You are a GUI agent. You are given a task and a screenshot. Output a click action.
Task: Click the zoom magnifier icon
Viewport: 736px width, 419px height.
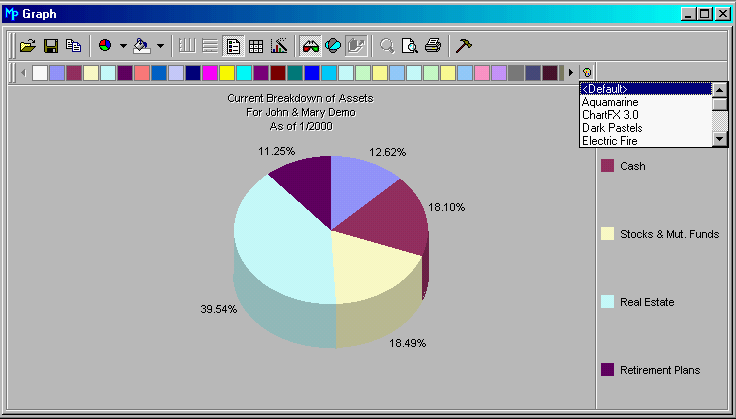tap(387, 46)
